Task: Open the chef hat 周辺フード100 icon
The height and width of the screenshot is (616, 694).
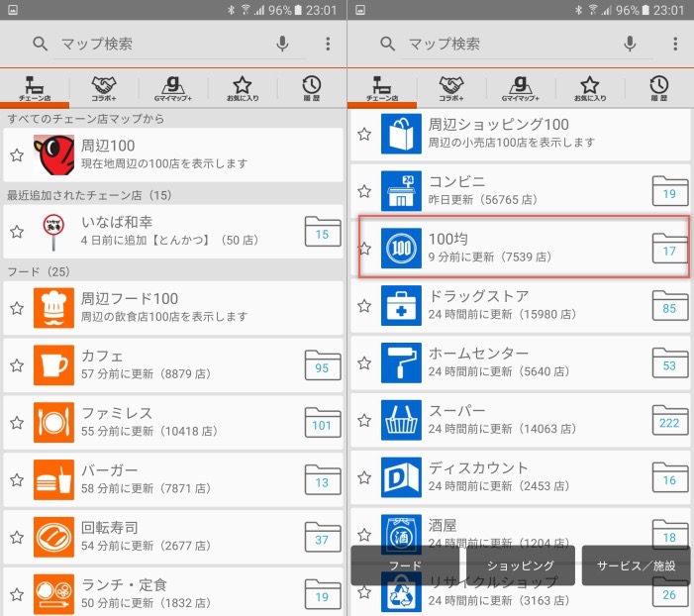Action: 53,308
